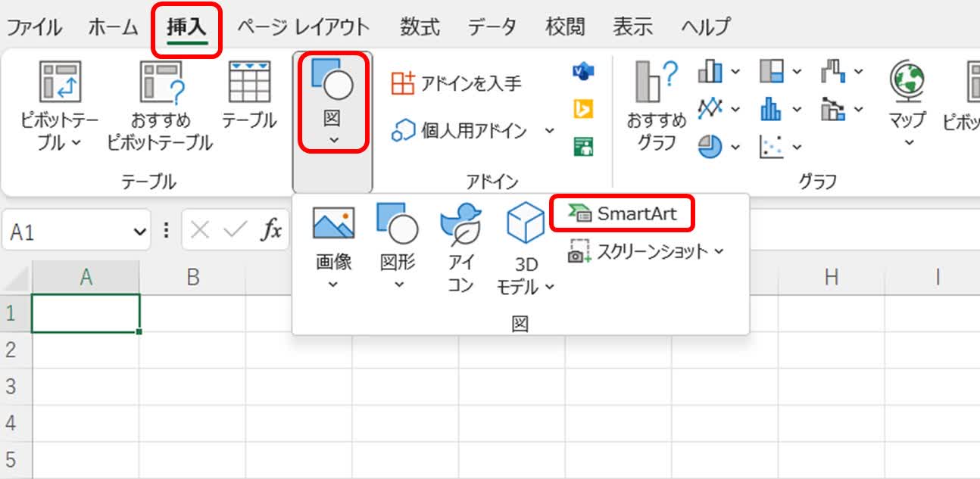Select column I header

(x=937, y=278)
